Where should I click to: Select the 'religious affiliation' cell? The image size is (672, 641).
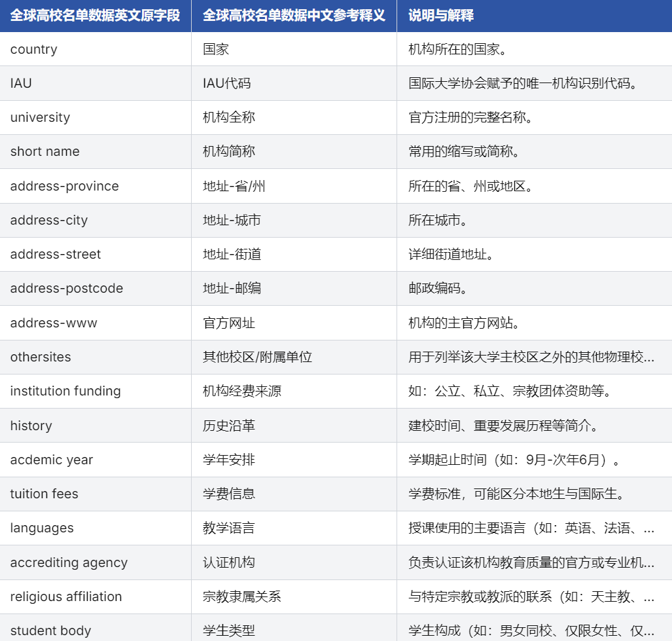coord(96,597)
